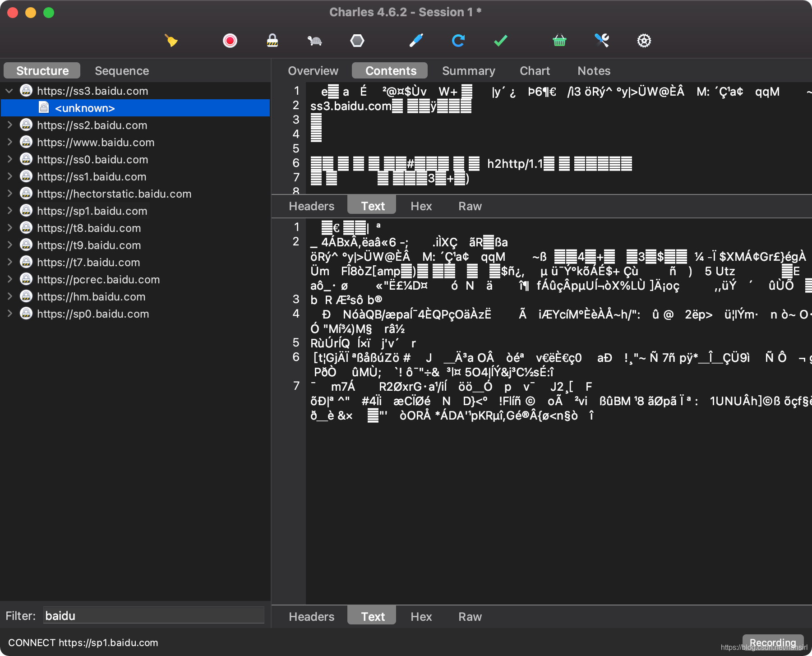Screen dimensions: 812x656
Task: Toggle SSL proxying padlock icon
Action: point(272,41)
